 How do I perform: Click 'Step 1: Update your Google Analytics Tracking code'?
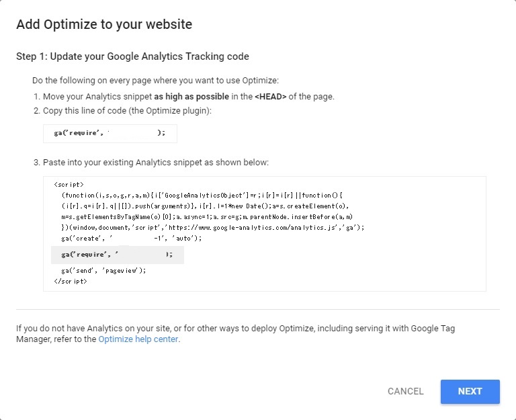pos(132,56)
